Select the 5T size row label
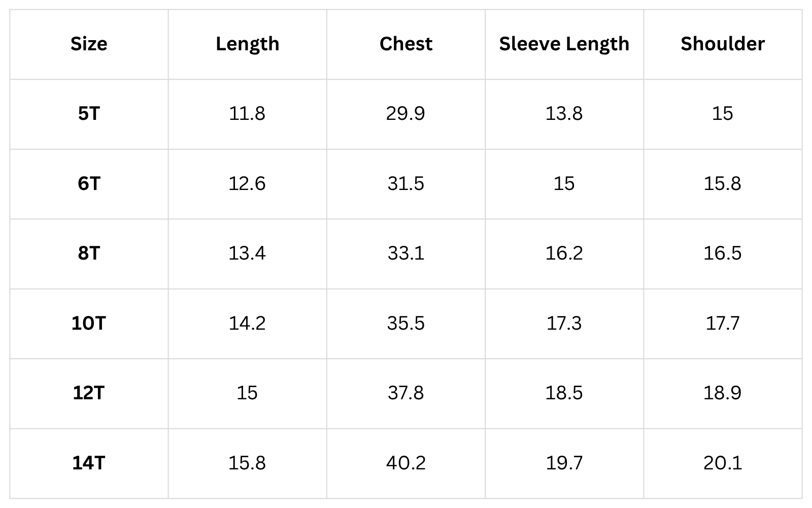This screenshot has width=812, height=508. pyautogui.click(x=89, y=114)
